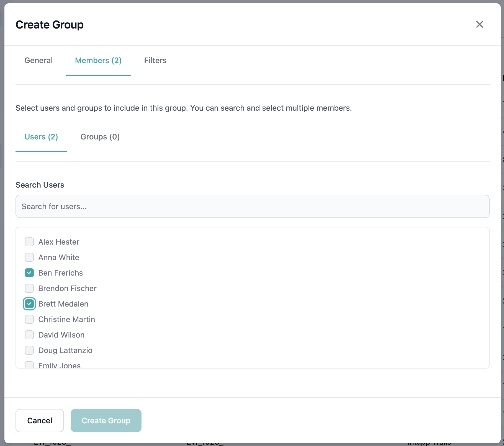Screen dimensions: 504x446
Task: Switch to the Groups (0) sub-tab
Action: pos(100,137)
